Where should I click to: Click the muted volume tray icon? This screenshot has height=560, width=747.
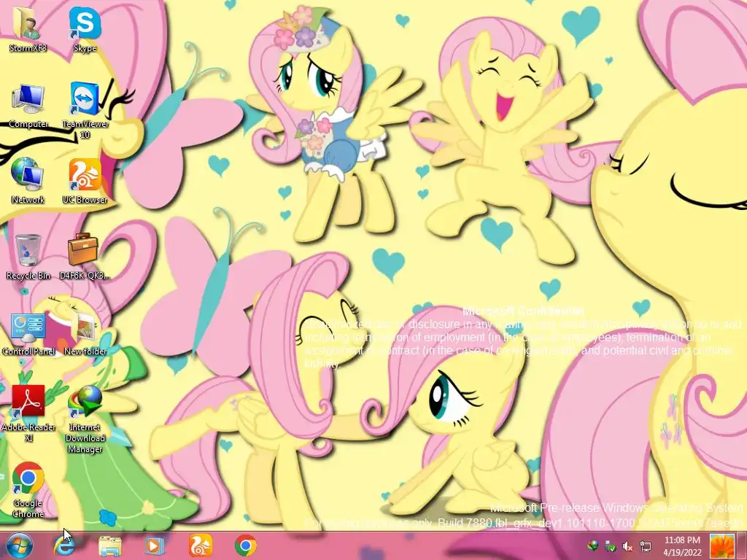(628, 546)
